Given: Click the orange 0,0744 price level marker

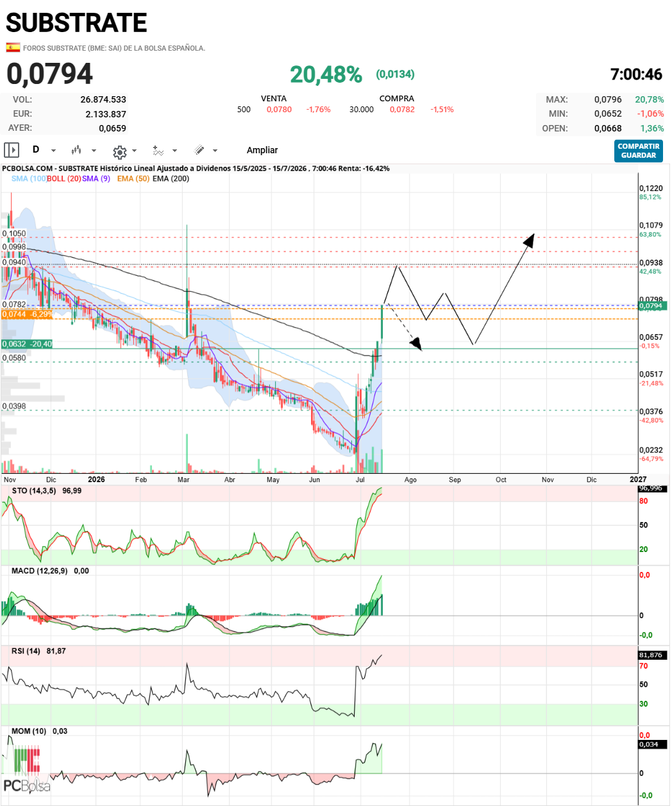Looking at the screenshot, I should click(27, 314).
